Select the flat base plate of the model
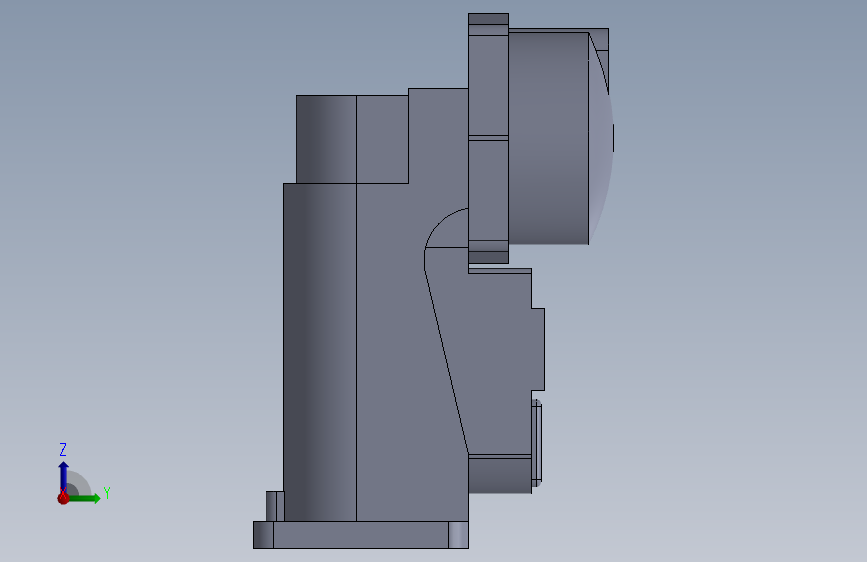Screen dimensions: 867x562 pyautogui.click(x=361, y=535)
